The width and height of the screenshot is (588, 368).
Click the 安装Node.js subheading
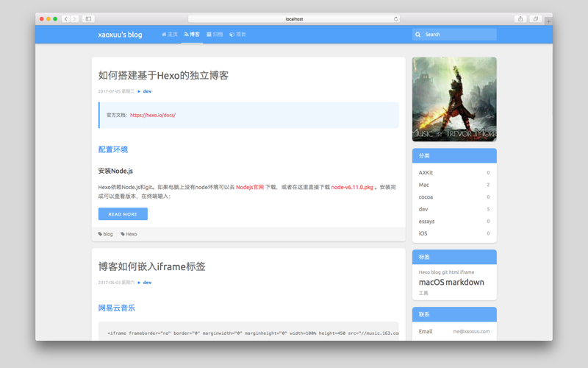click(115, 171)
